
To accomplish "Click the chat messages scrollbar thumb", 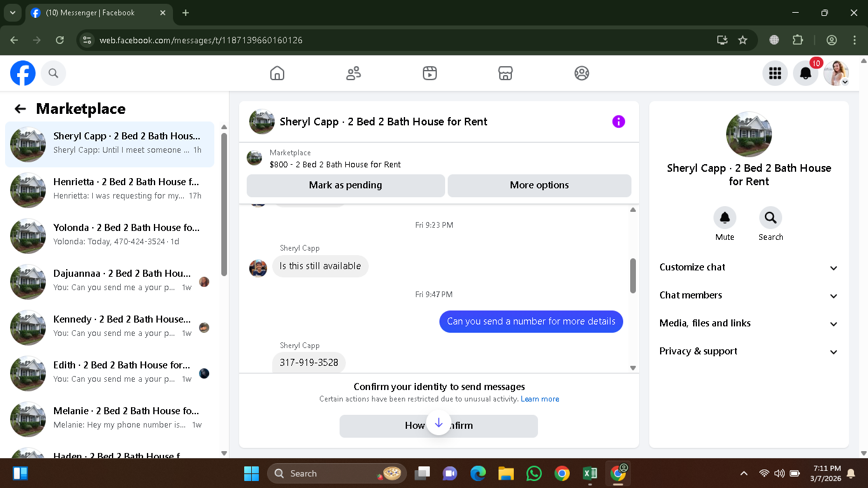I will (633, 275).
